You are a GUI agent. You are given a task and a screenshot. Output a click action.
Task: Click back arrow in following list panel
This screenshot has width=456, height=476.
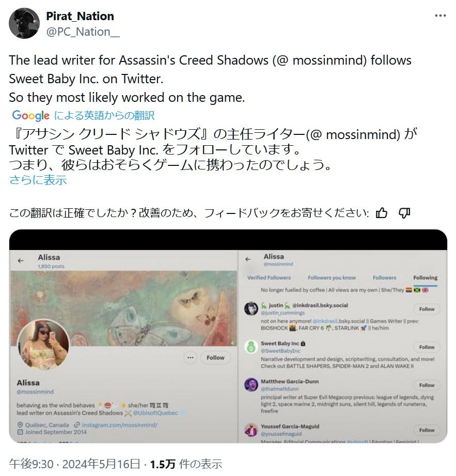coord(248,259)
